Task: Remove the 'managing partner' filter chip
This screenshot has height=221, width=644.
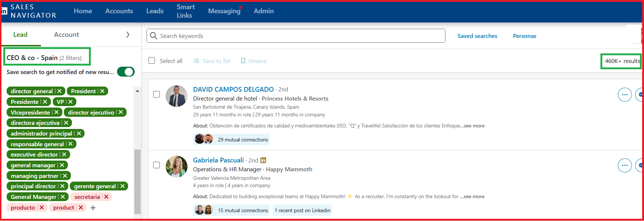Action: pos(65,176)
